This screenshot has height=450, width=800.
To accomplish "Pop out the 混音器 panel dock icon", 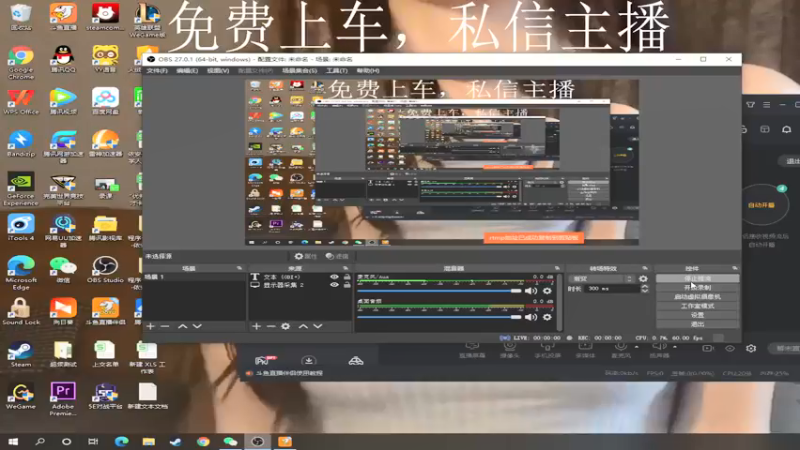I will [x=557, y=268].
